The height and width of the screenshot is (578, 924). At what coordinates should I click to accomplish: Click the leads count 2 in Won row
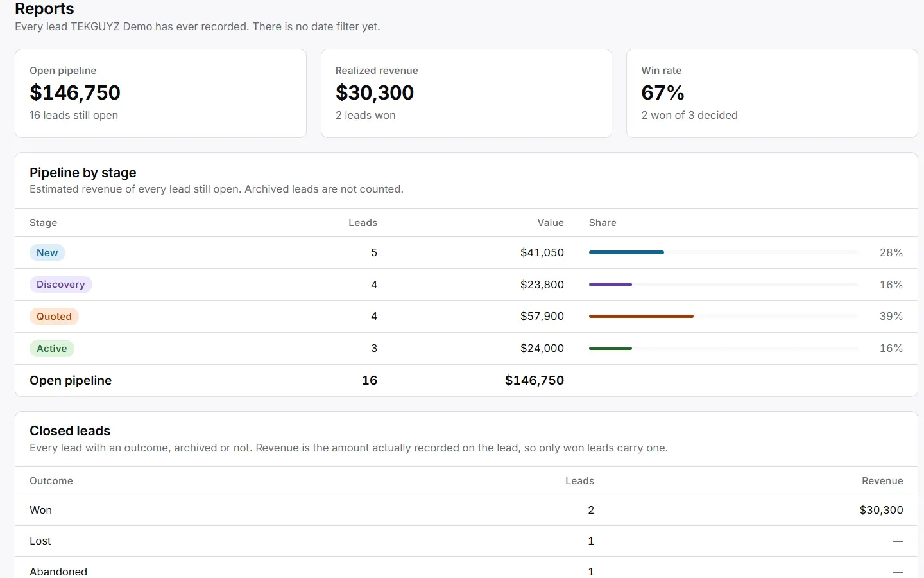coord(591,510)
